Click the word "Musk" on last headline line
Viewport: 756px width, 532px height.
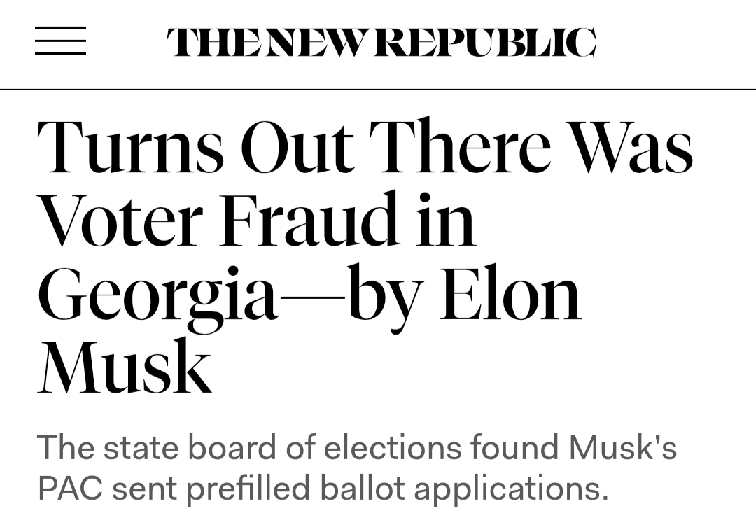(124, 366)
